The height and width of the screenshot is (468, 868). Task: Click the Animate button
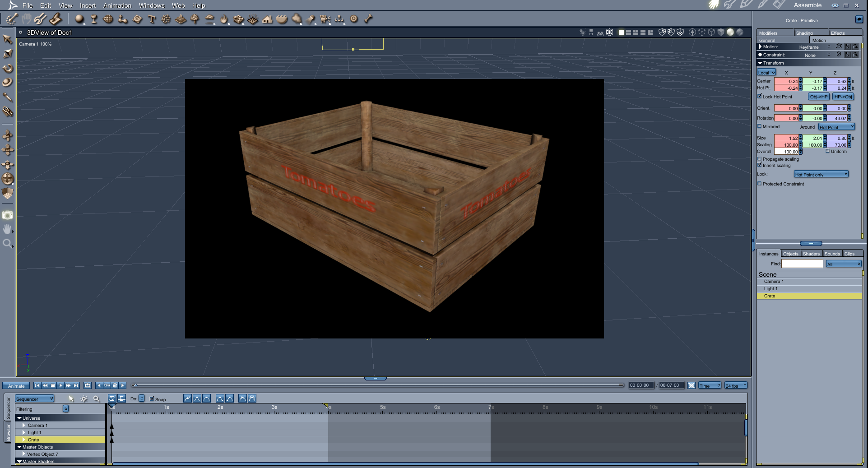click(x=16, y=385)
